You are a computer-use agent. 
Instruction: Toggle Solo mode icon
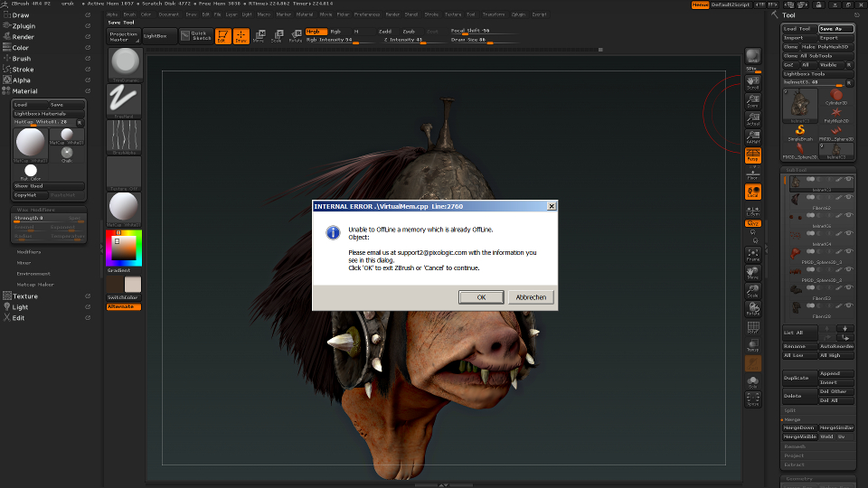(x=753, y=381)
